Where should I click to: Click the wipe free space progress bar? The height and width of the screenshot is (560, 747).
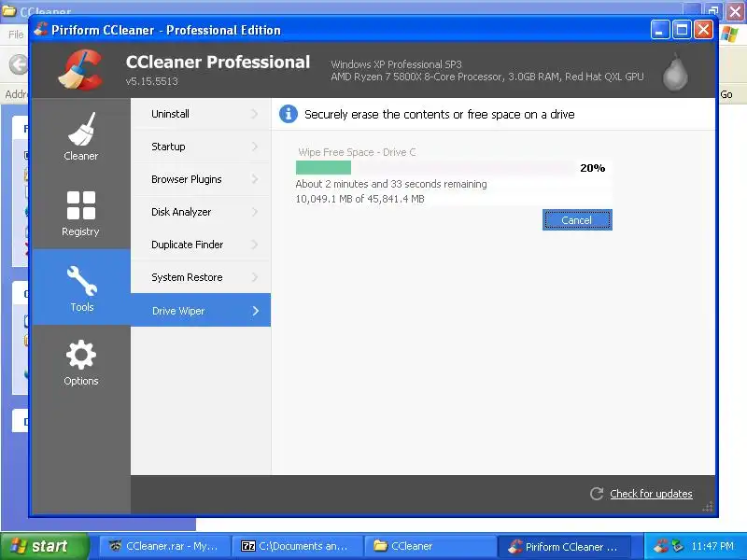tap(435, 168)
